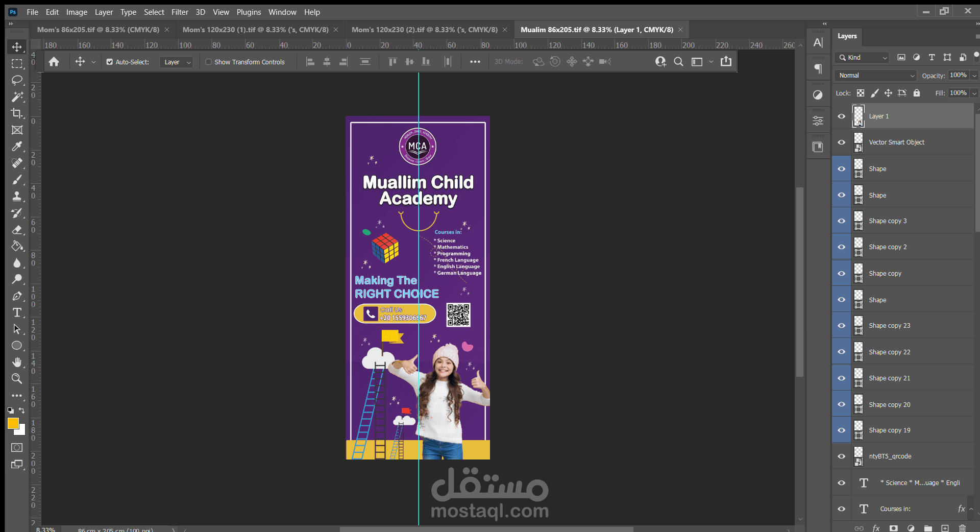Select the Zoom tool
The width and height of the screenshot is (980, 532).
click(x=17, y=378)
